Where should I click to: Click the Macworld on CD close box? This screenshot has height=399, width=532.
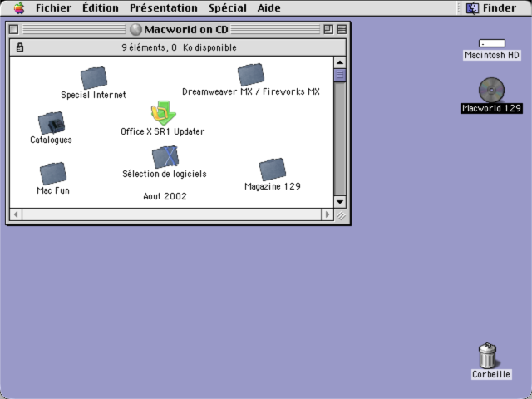13,30
